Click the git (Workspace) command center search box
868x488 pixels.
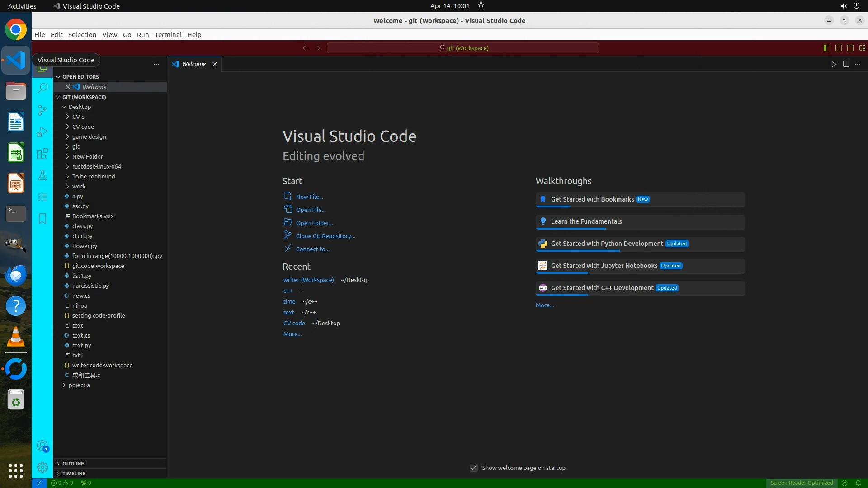point(463,48)
